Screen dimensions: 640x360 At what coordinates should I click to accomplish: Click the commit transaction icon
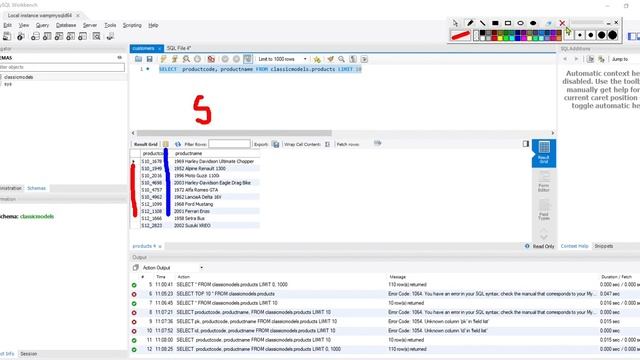[x=225, y=59]
